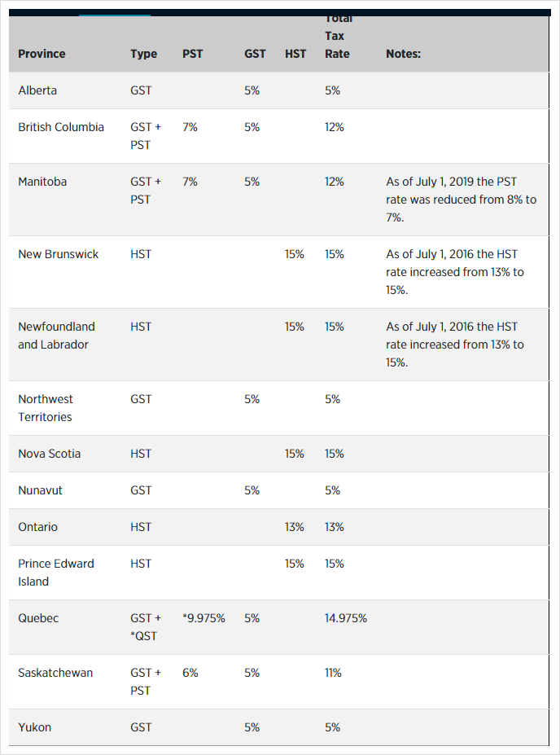Select the Newfoundland and Labrador cell

pyautogui.click(x=57, y=336)
